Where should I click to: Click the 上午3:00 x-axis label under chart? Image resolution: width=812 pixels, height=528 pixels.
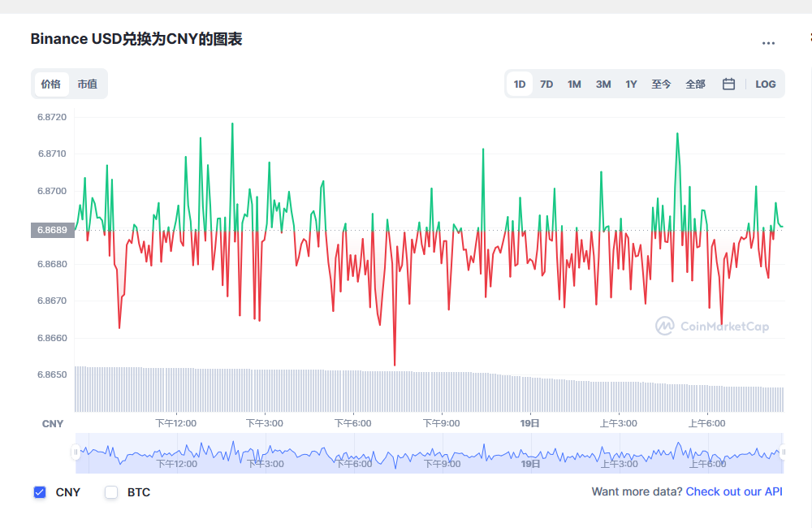point(618,423)
